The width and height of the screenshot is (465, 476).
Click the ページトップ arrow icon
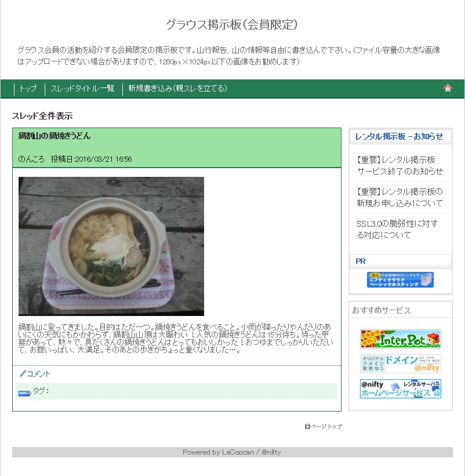307,427
